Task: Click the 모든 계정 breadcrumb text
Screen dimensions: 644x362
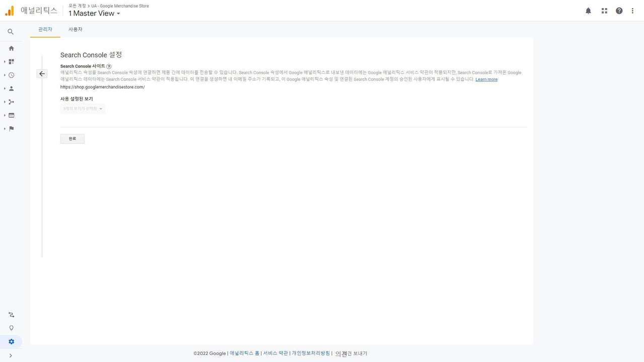Action: coord(77,6)
